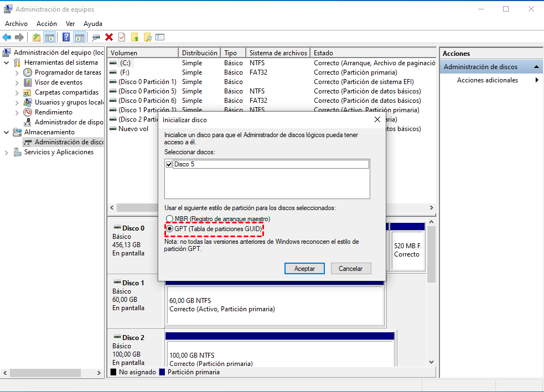Click the properties checkmark page icon
This screenshot has height=392, width=544.
tap(122, 37)
